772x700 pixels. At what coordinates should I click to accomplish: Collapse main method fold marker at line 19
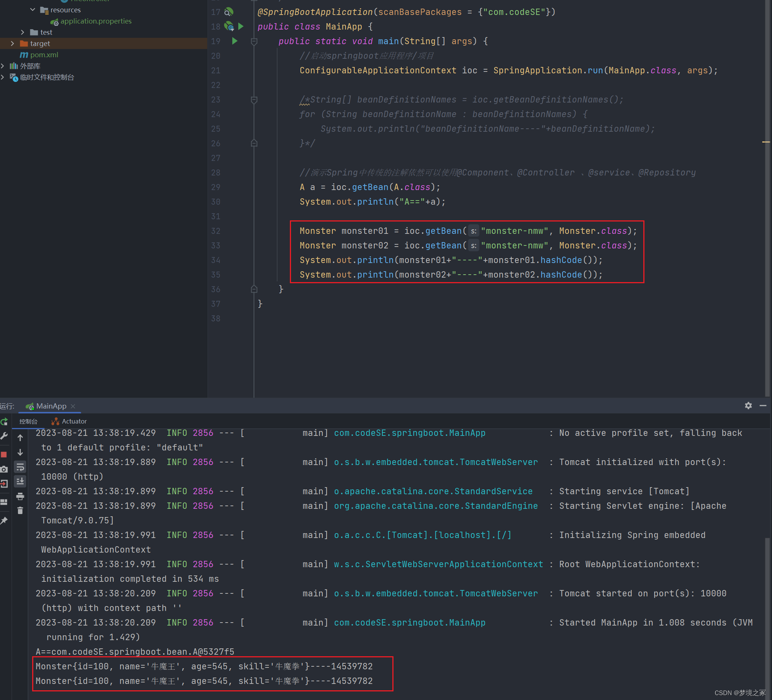(x=254, y=41)
